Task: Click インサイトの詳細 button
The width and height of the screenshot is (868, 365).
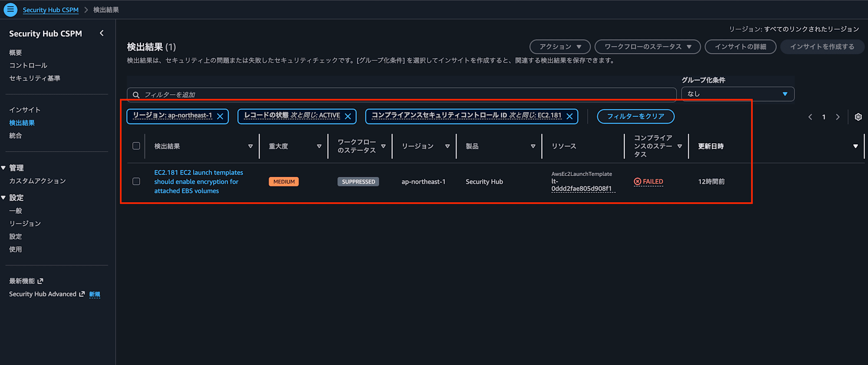Action: pyautogui.click(x=740, y=46)
